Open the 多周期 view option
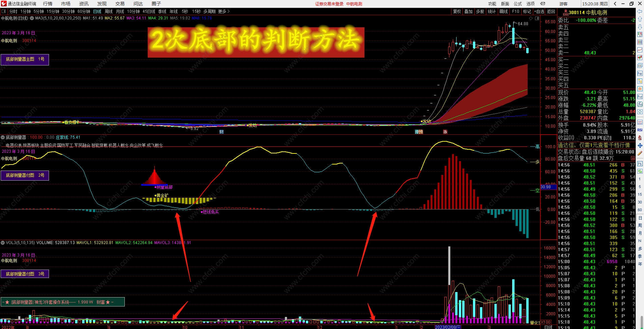 (209, 11)
